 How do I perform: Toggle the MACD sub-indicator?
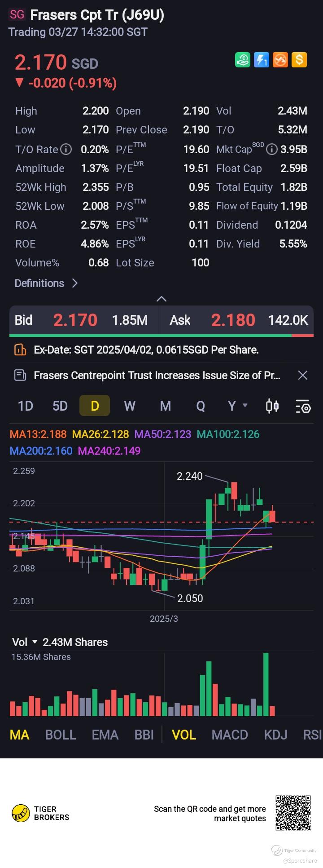click(x=230, y=735)
